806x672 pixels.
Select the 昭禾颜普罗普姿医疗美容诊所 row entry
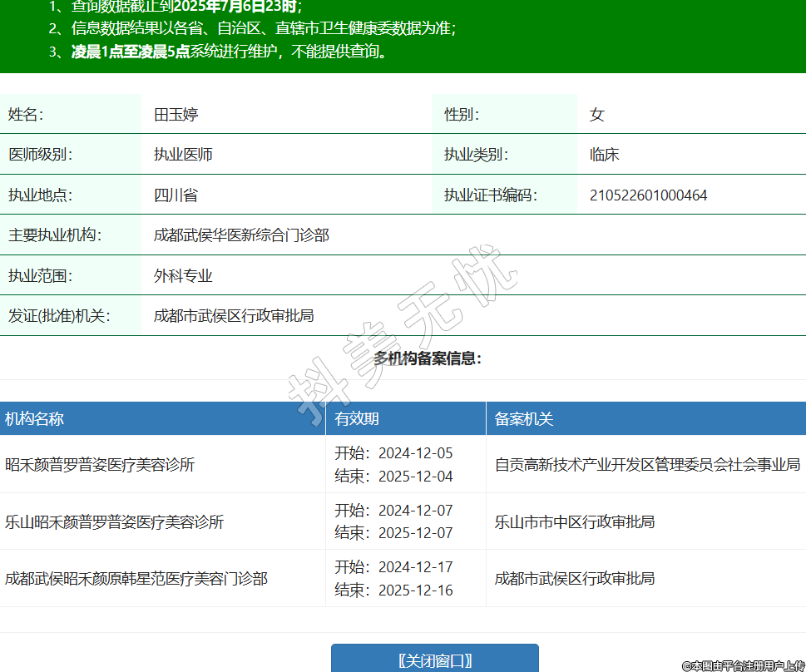(100, 465)
